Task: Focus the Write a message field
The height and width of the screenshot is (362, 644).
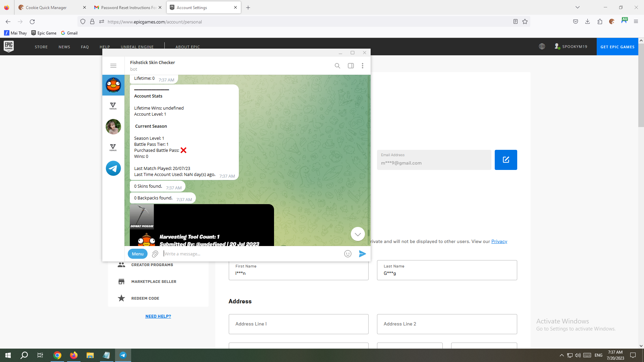Action: [252, 254]
